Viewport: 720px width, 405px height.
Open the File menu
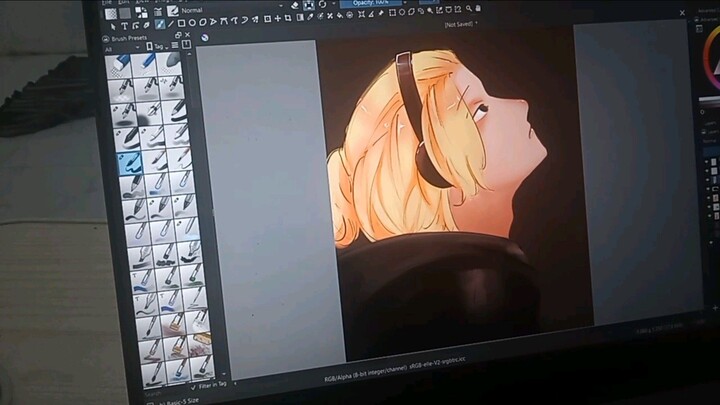tap(106, 2)
